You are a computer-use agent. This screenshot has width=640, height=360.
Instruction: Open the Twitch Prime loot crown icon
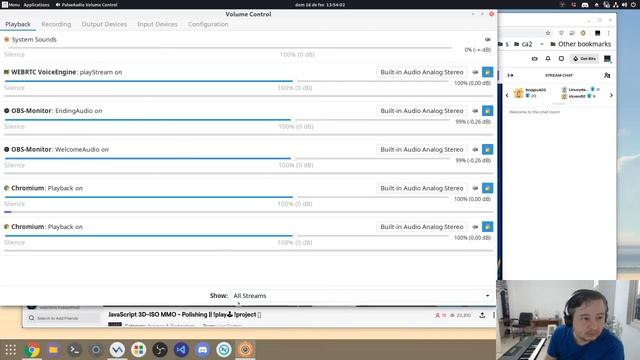[534, 59]
